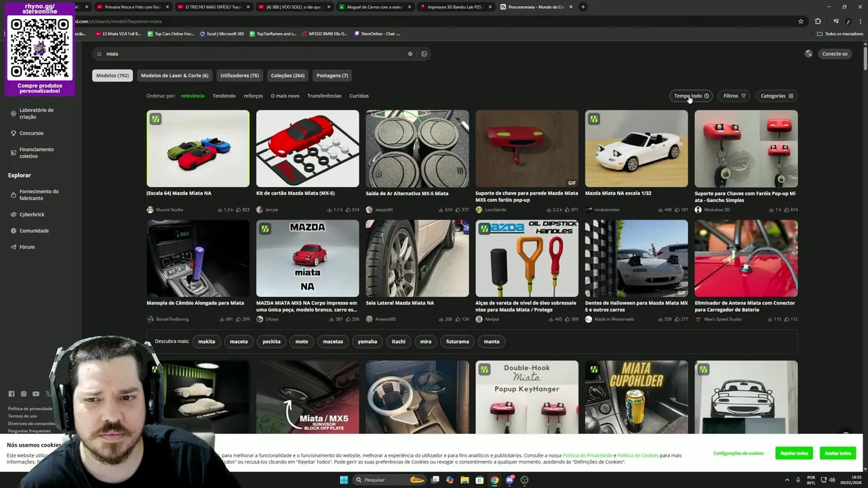This screenshot has height=488, width=868.
Task: Open Configurações de cookies link
Action: click(738, 453)
